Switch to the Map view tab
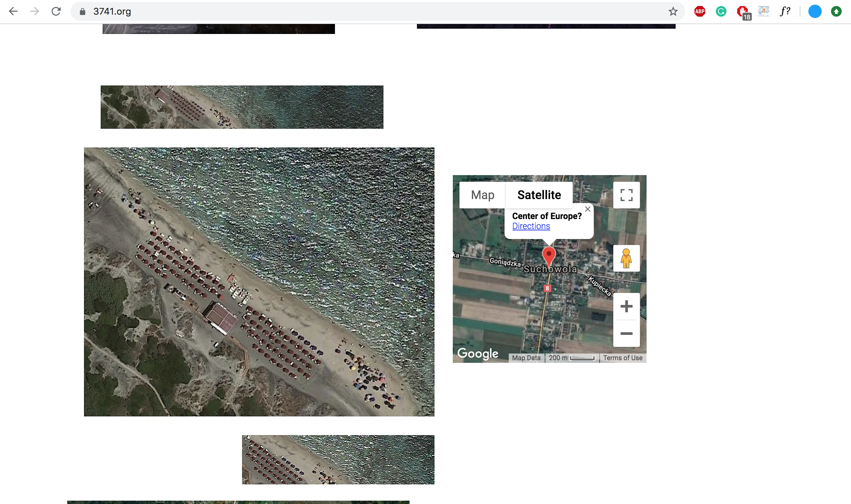 (482, 195)
